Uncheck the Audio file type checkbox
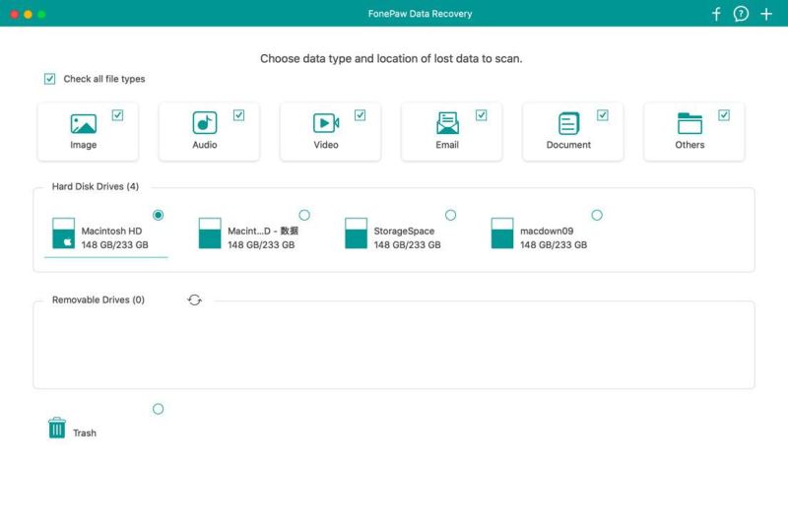Viewport: 788px width, 532px height. [x=238, y=115]
